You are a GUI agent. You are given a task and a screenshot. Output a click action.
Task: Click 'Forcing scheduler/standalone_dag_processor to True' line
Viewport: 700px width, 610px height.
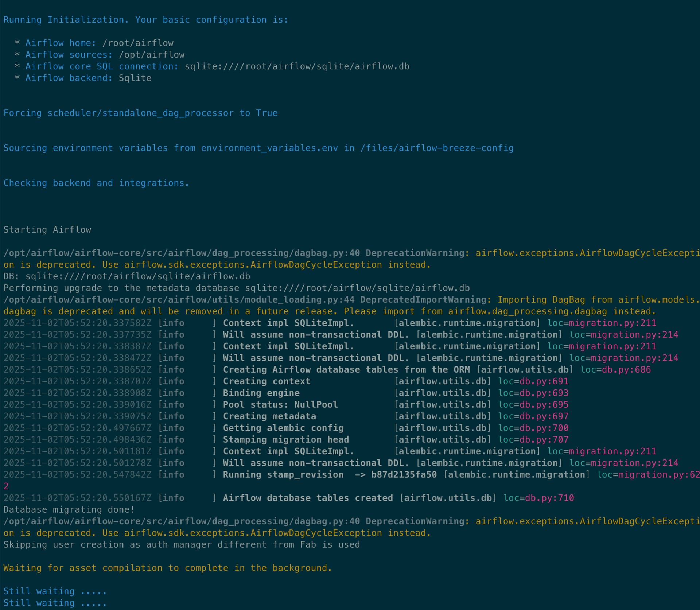coord(140,113)
